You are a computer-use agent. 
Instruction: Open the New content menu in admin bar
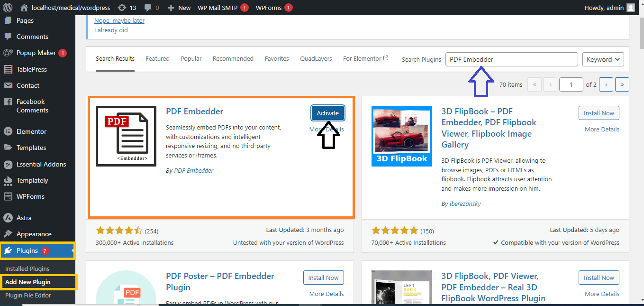(179, 8)
